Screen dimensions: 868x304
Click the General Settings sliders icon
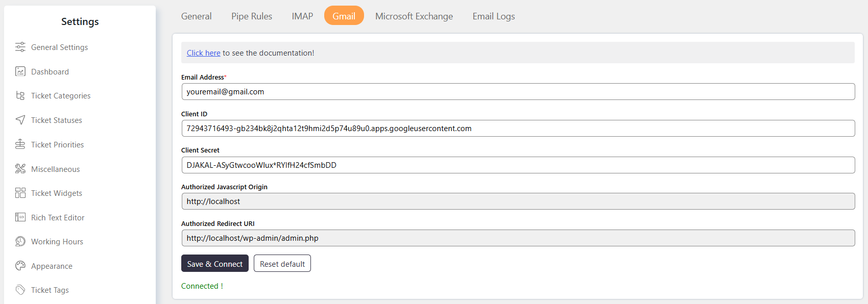point(20,47)
